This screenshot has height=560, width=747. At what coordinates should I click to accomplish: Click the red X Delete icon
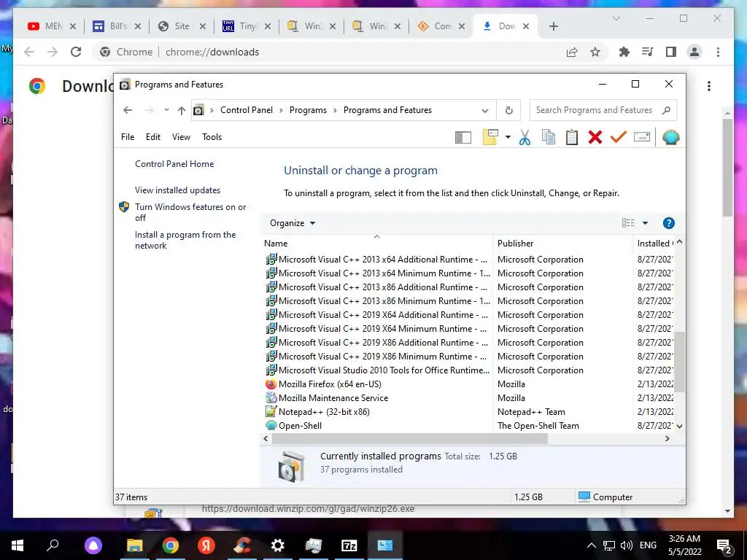point(595,138)
